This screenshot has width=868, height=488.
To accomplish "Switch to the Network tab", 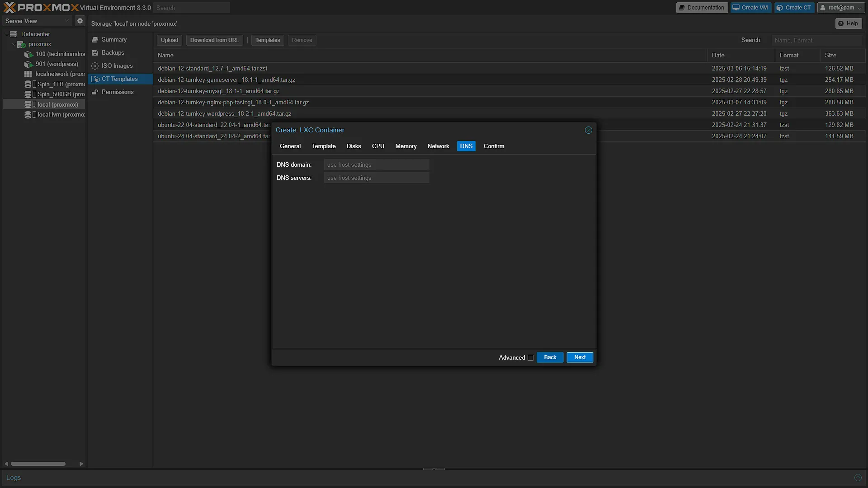I will [x=438, y=146].
